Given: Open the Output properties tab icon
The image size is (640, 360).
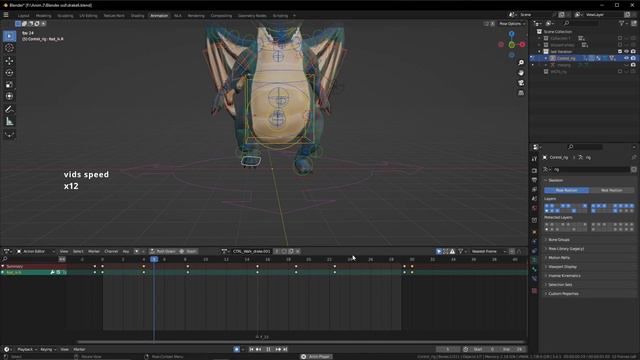Looking at the screenshot, I should tap(534, 180).
